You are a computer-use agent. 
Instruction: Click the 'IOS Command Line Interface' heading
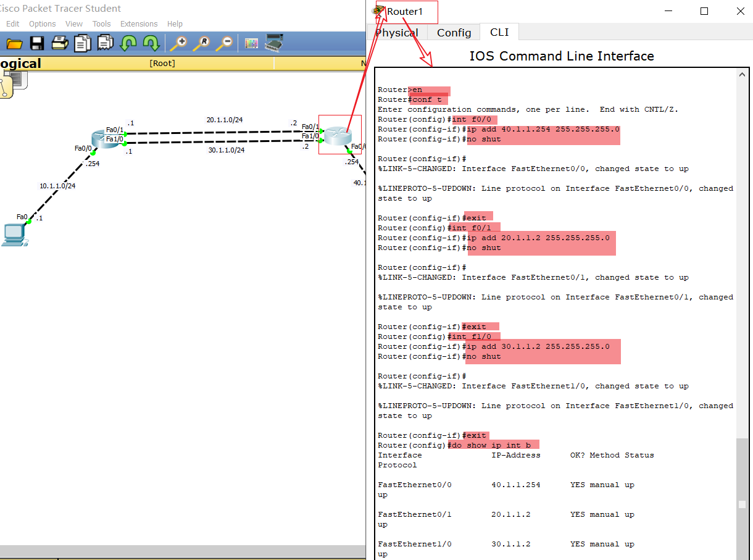click(x=562, y=56)
